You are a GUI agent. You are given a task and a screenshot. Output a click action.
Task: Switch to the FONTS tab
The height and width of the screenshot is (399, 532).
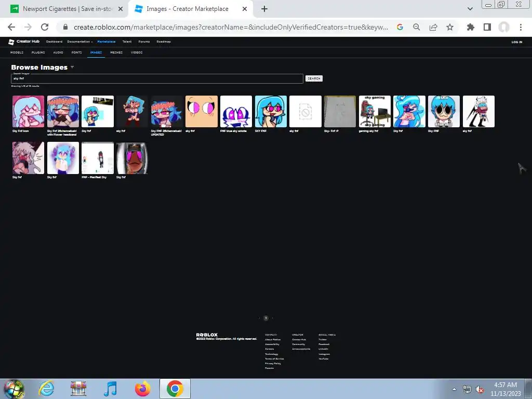coord(77,52)
